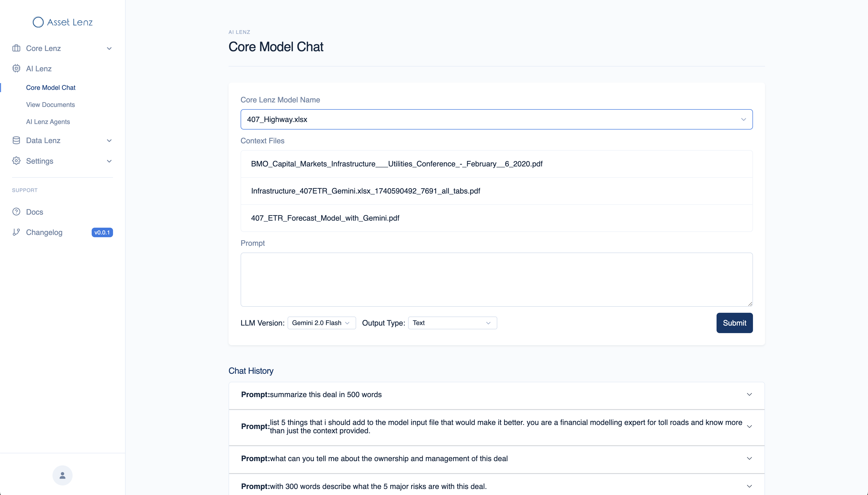Click the v0.0.1 version badge
868x495 pixels.
pos(102,232)
